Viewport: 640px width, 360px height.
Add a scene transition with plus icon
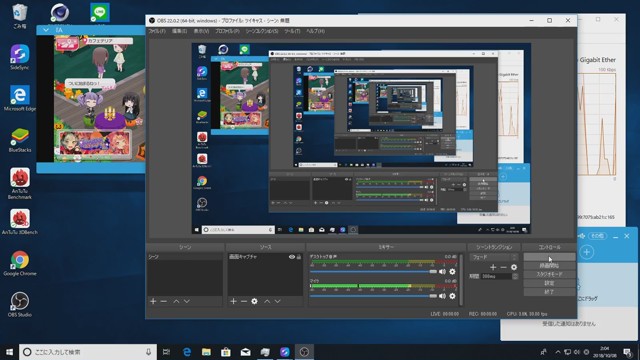coord(493,267)
